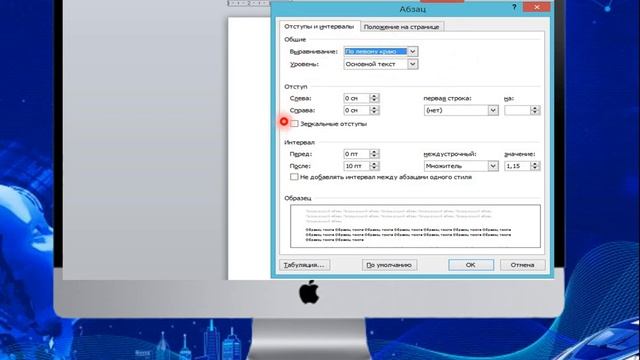Close the Абзац dialog with X
This screenshot has height=360, width=640.
(537, 7)
